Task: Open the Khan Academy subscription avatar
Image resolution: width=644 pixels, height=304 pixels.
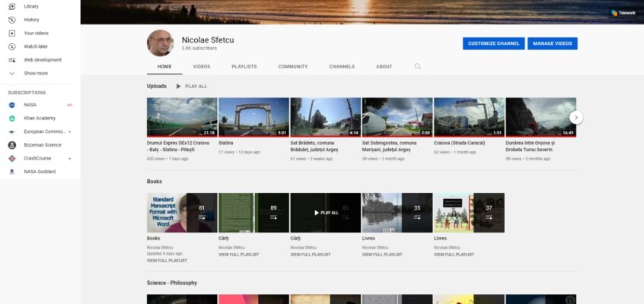Action: coord(12,118)
